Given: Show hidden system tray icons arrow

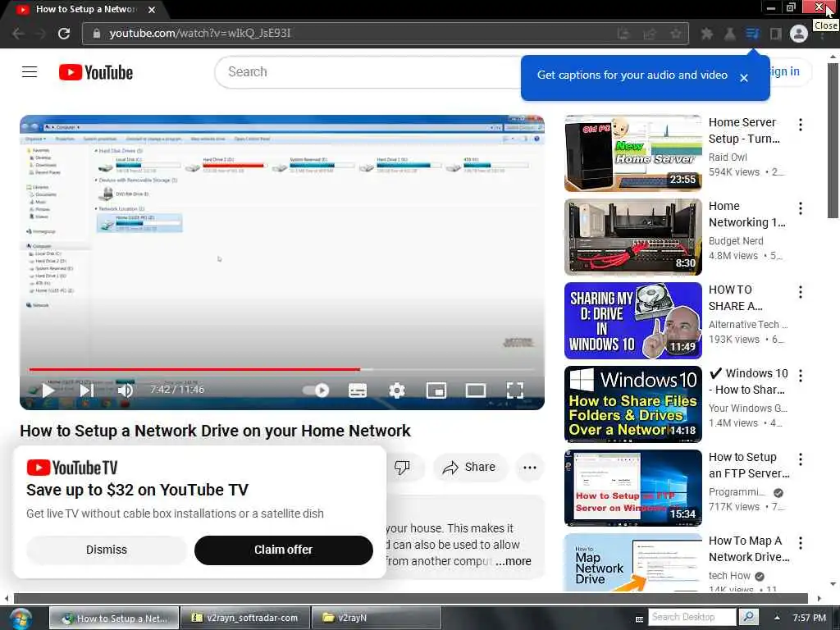Looking at the screenshot, I should 777,618.
